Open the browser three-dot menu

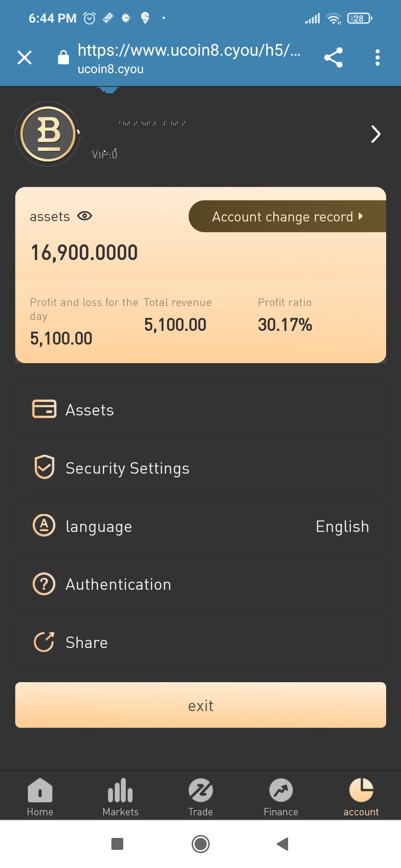(377, 57)
